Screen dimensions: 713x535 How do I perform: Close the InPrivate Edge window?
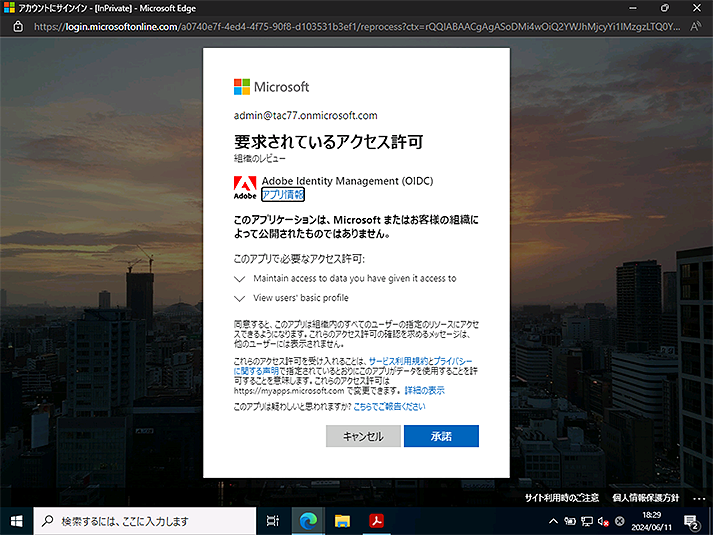697,8
